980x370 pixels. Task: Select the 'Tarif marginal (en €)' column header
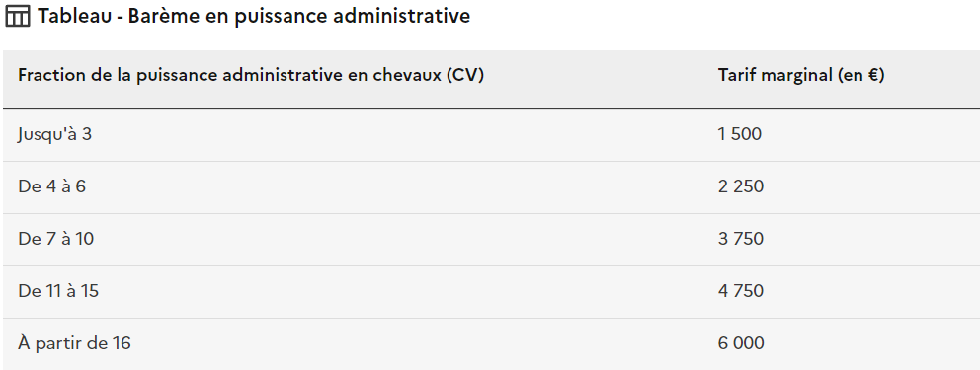801,76
